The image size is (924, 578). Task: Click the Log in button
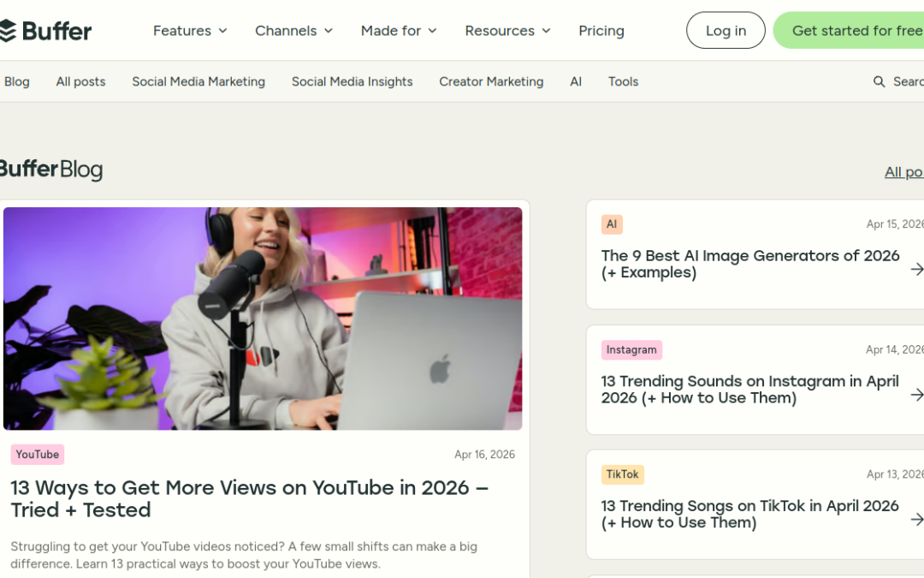[x=726, y=30]
